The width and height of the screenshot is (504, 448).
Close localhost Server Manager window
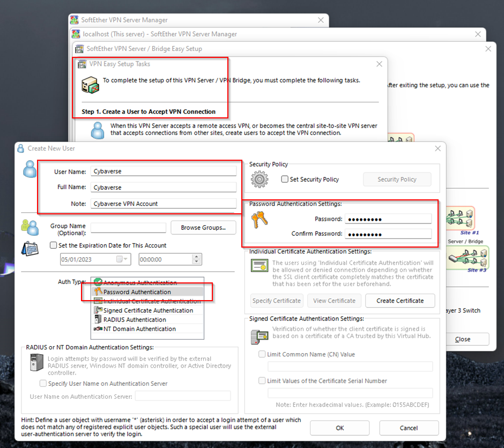[478, 34]
